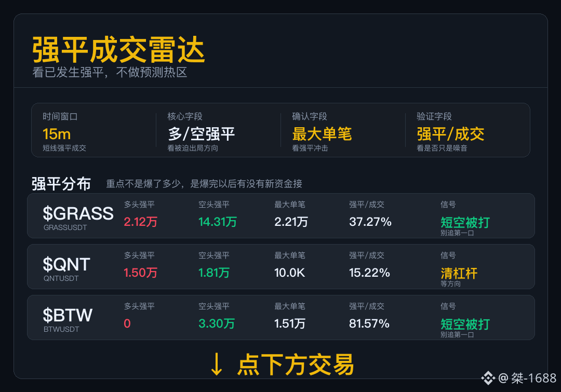Click the 清杠杆 signal on QNT row
Viewport: 561px width, 392px height.
click(459, 274)
